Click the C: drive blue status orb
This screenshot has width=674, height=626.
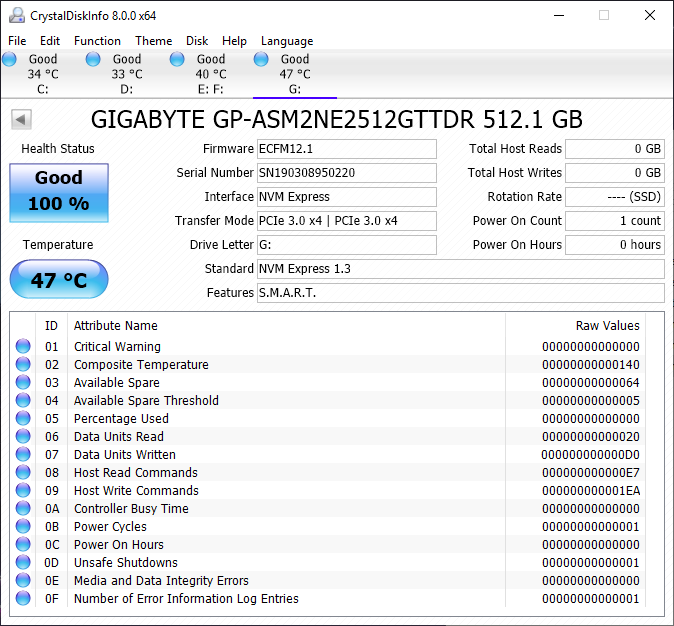coord(9,59)
